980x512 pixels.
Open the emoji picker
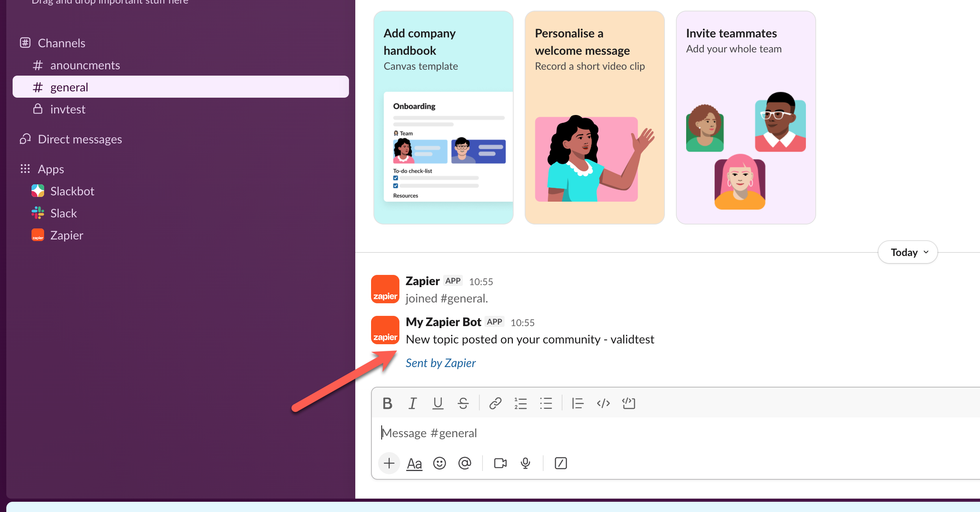coord(440,463)
